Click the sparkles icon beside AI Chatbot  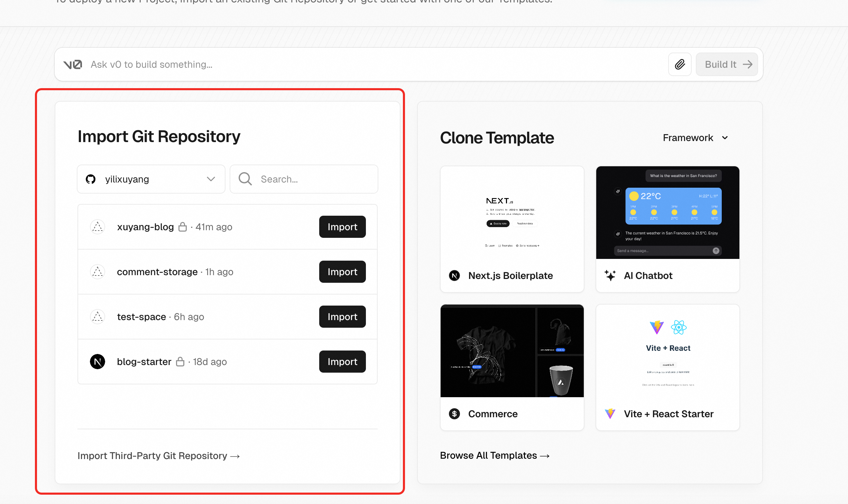pos(610,276)
